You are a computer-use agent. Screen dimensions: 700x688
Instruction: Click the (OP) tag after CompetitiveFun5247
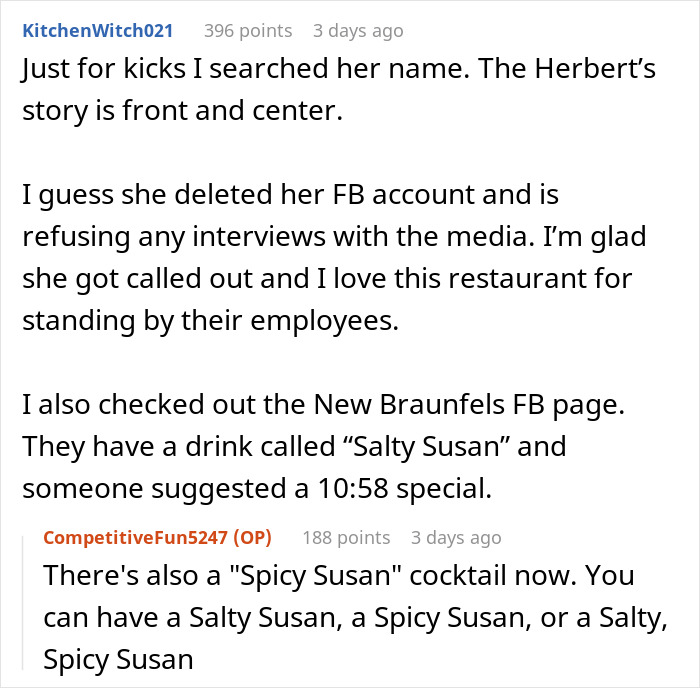coord(253,538)
